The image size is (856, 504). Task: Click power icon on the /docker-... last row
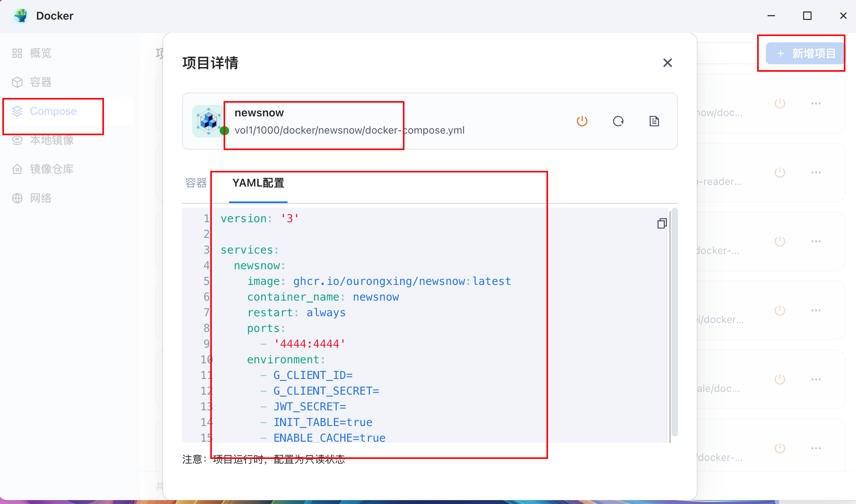pos(780,448)
